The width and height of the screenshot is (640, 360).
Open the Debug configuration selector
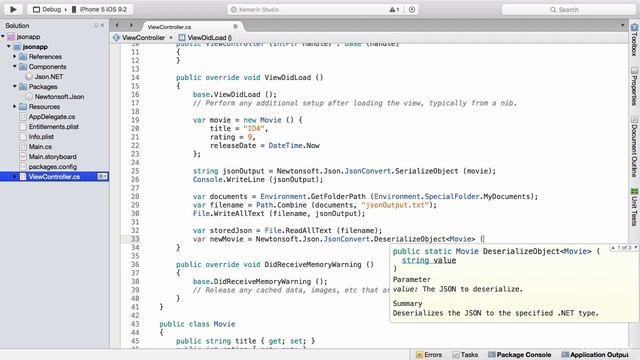coord(47,9)
